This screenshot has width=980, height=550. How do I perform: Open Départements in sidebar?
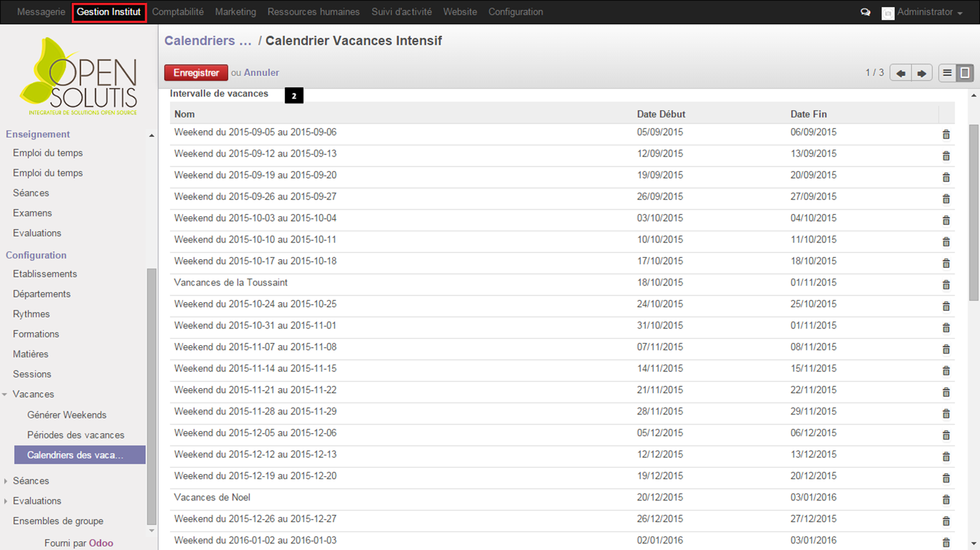point(42,294)
